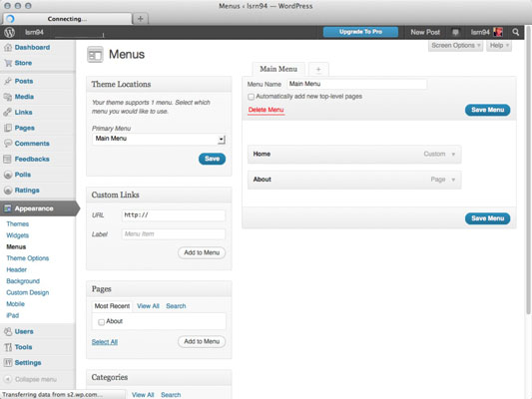Click Upgrade To Pro button
This screenshot has width=532, height=399.
[360, 32]
